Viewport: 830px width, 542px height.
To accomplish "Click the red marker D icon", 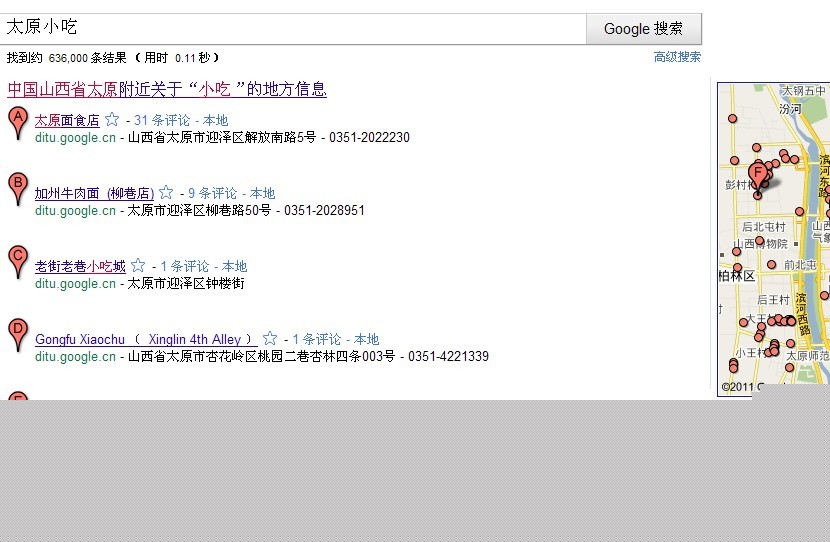I will tap(18, 335).
